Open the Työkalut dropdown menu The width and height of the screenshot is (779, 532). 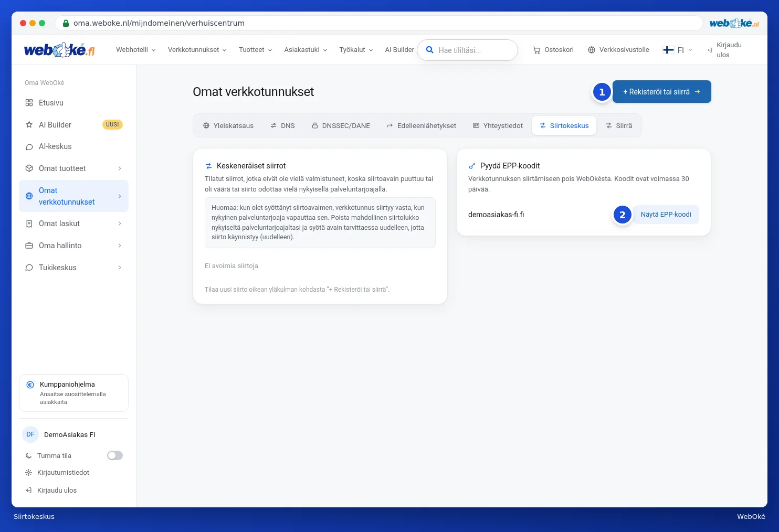(356, 50)
